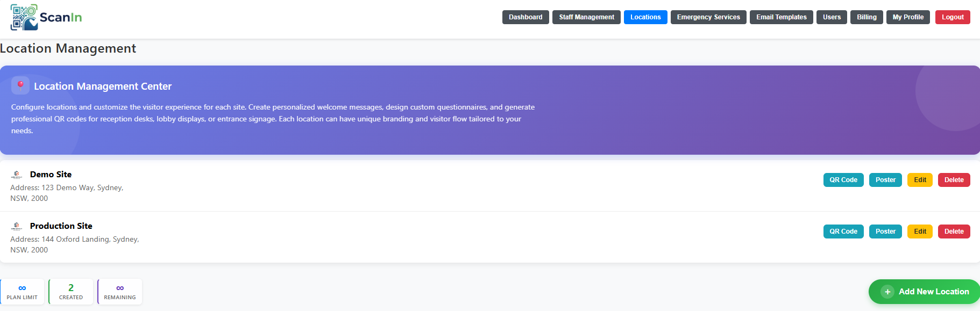The height and width of the screenshot is (311, 980).
Task: Go to Staff Management
Action: (x=586, y=17)
